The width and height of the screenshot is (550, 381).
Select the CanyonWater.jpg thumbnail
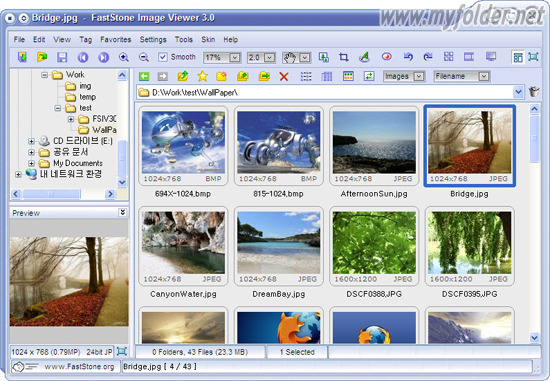[183, 246]
